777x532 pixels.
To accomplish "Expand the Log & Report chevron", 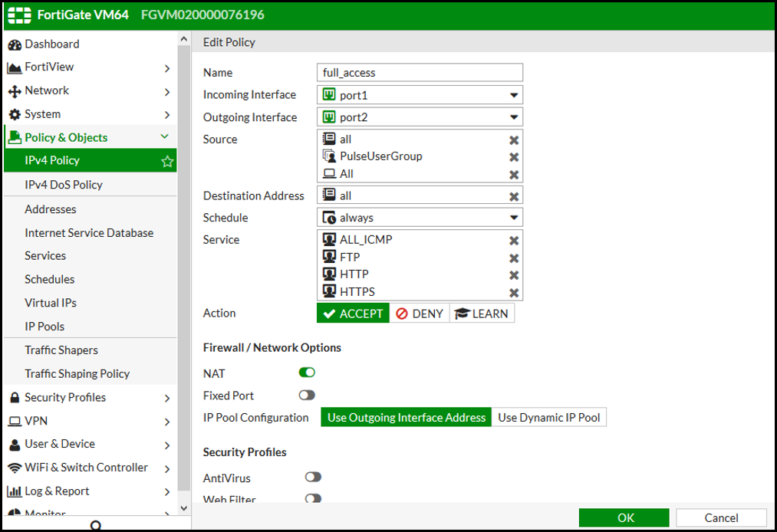I will pyautogui.click(x=167, y=492).
